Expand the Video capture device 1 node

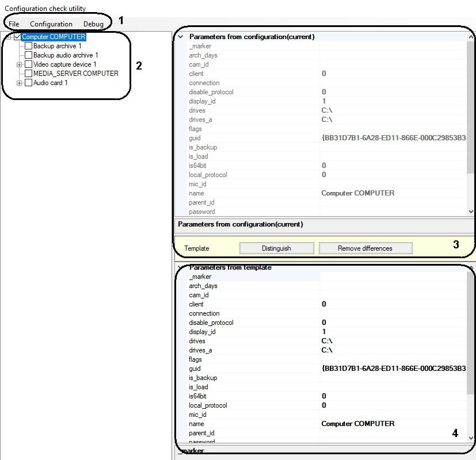tap(19, 64)
